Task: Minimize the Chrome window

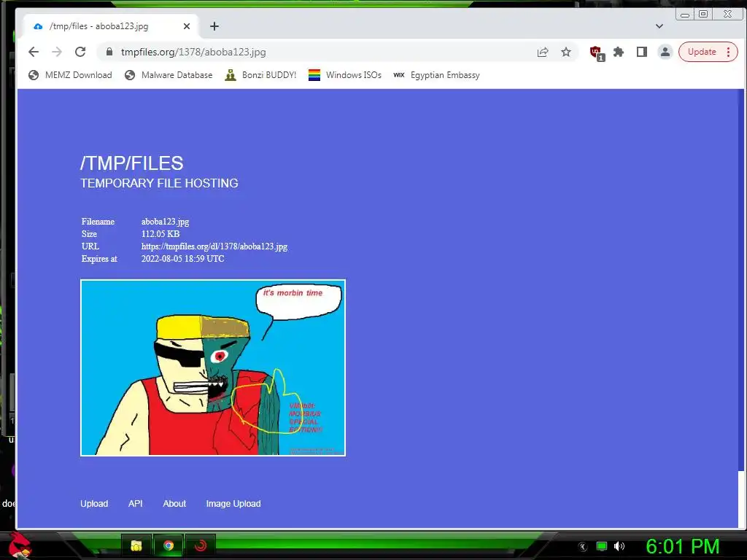Action: [684, 15]
